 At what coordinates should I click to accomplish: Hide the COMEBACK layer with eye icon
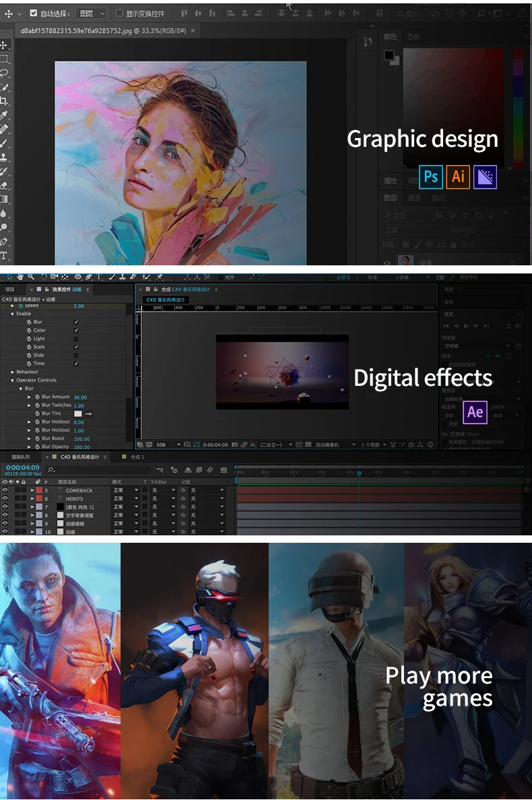(x=5, y=490)
